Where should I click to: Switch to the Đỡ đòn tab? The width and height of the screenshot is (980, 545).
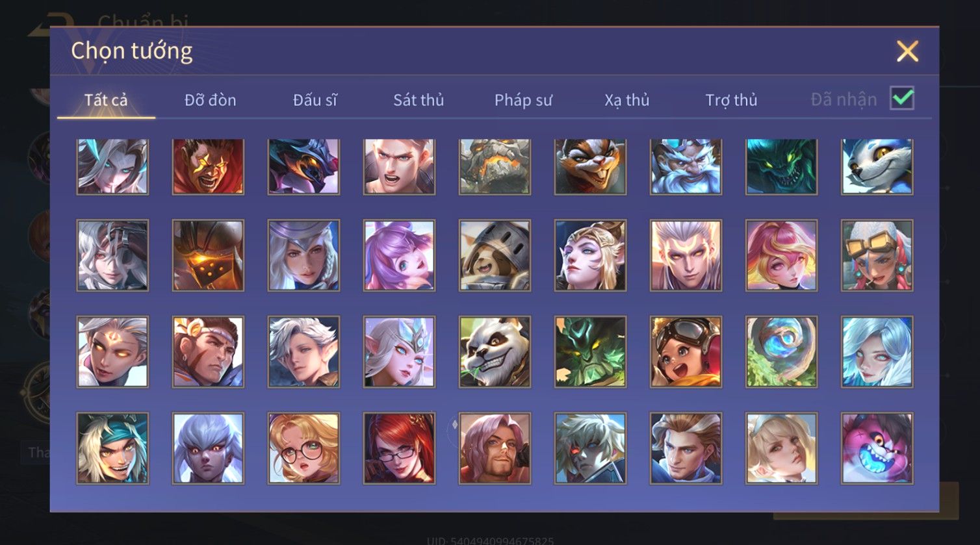click(210, 100)
